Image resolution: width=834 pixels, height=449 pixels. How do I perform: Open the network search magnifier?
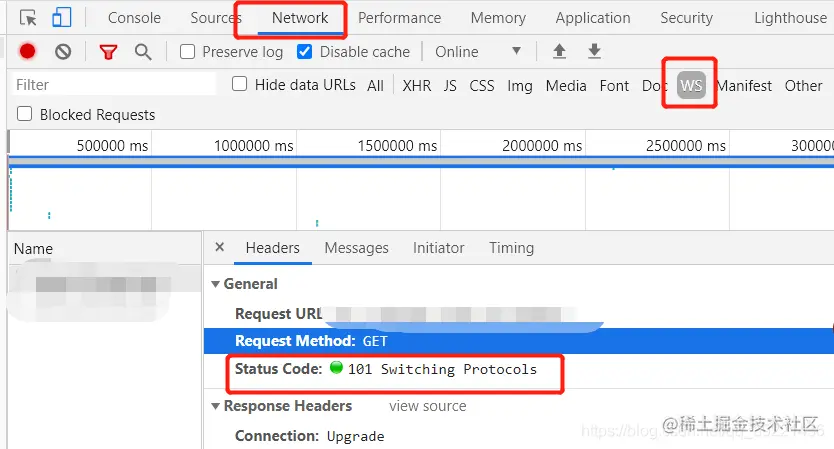[143, 52]
